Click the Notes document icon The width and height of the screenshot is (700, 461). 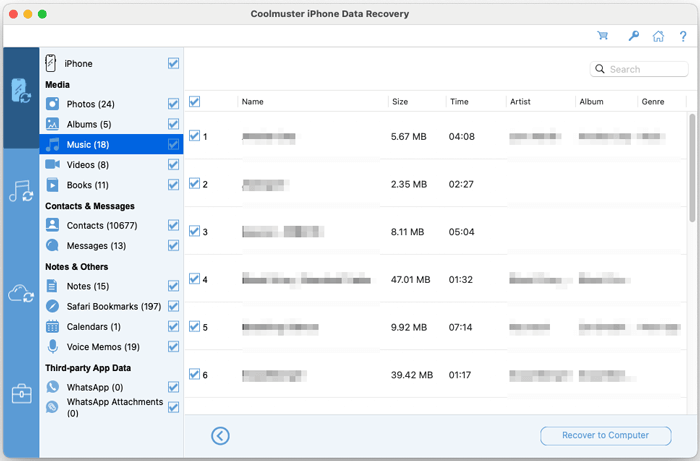tap(52, 286)
